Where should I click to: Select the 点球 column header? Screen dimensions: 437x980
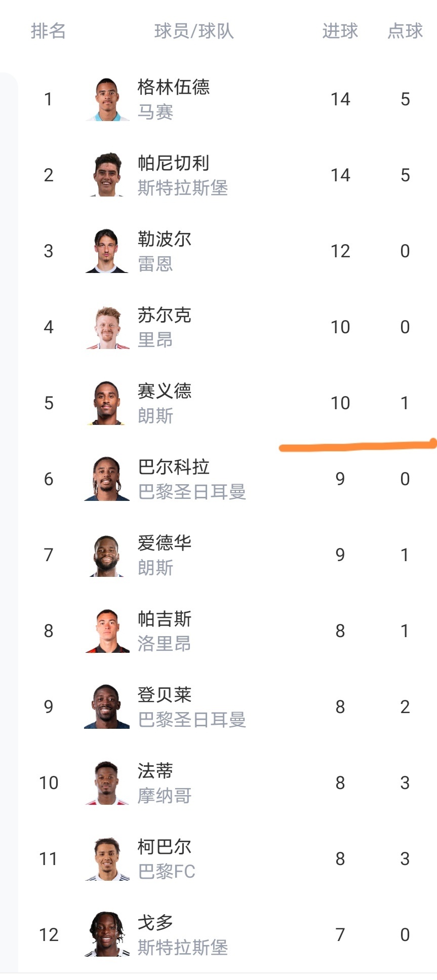tap(405, 31)
